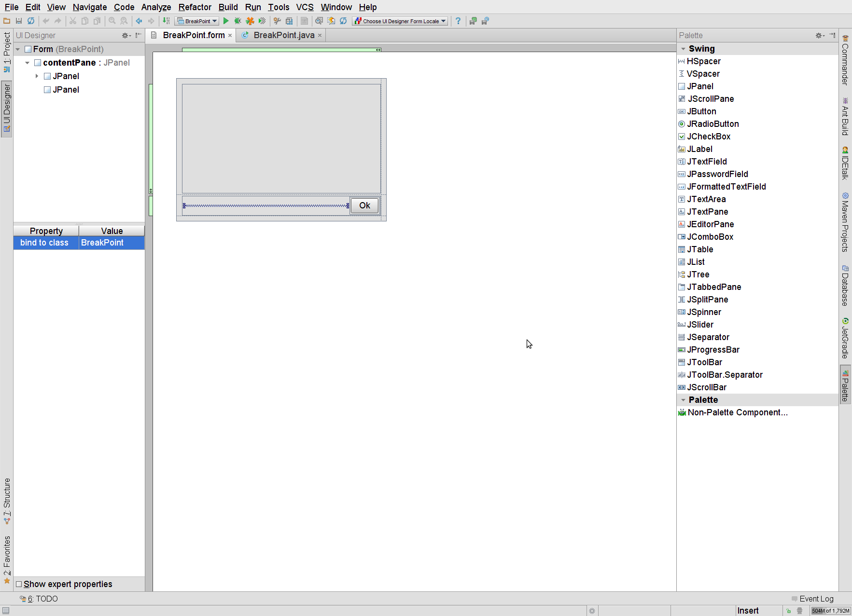Click the Help question mark icon
852x616 pixels.
(x=458, y=21)
